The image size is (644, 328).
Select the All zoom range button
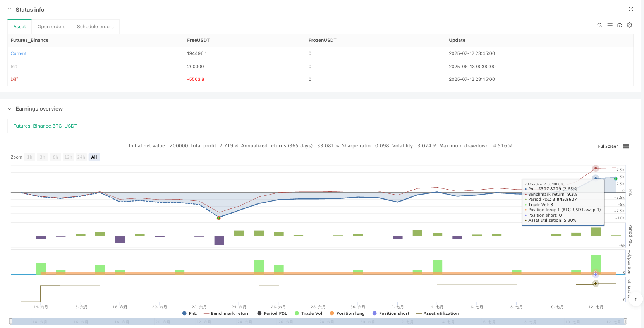[x=94, y=157]
